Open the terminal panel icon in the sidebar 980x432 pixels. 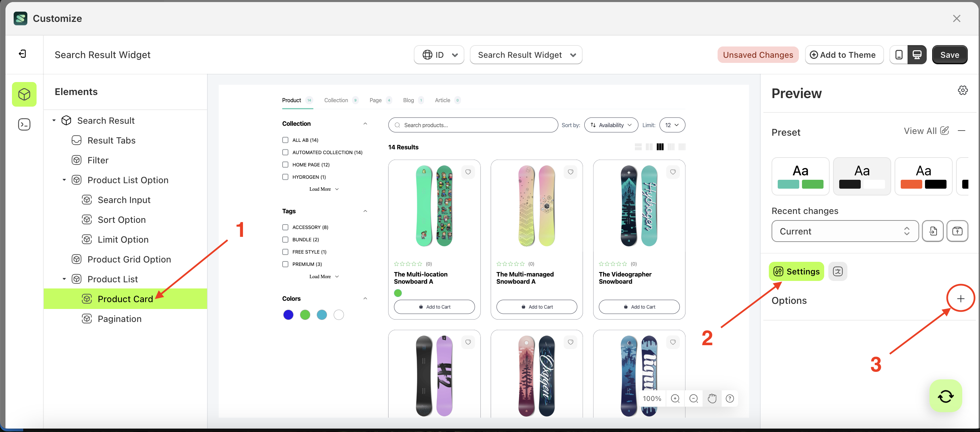[x=24, y=124]
